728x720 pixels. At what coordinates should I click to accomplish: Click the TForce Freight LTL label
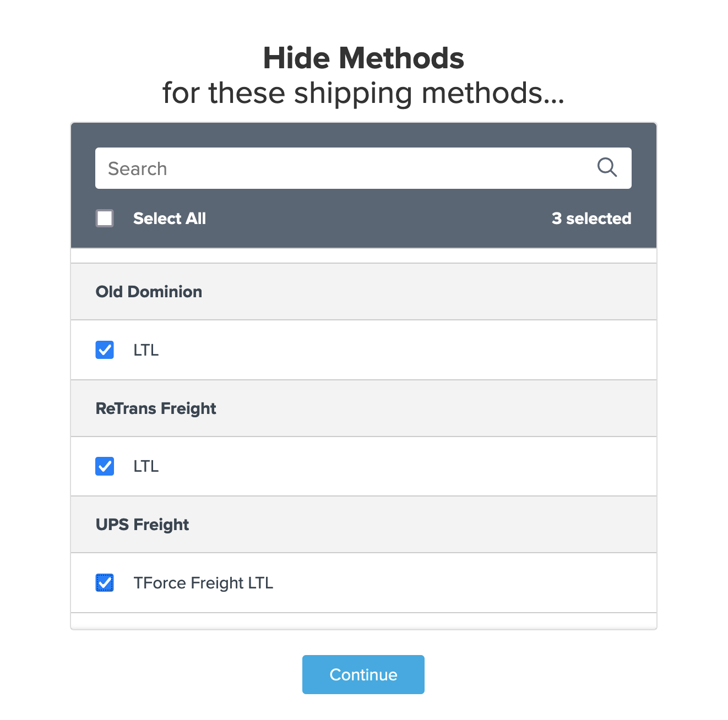click(203, 583)
